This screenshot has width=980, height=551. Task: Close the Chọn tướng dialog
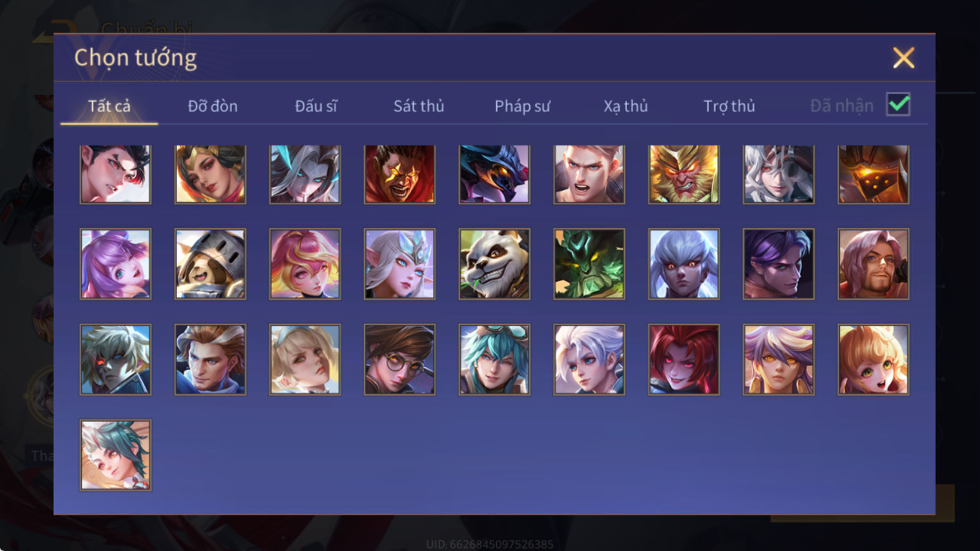coord(904,58)
